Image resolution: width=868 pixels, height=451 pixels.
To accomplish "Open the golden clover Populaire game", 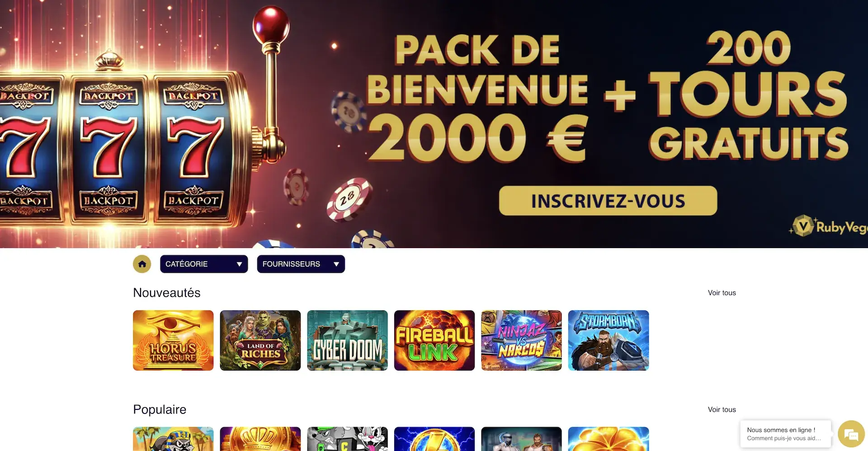I will point(609,439).
